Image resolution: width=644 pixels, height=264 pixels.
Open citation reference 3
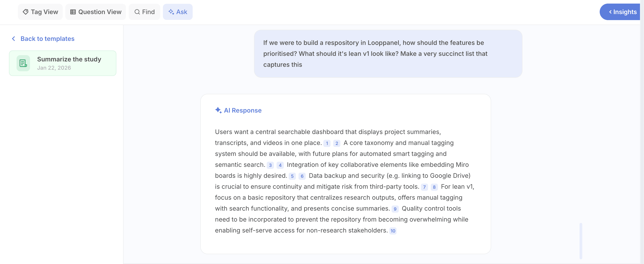[x=270, y=165]
